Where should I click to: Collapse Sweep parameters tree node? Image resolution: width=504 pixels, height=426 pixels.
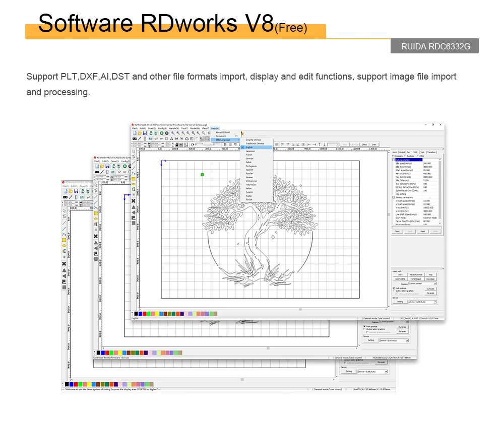394,197
